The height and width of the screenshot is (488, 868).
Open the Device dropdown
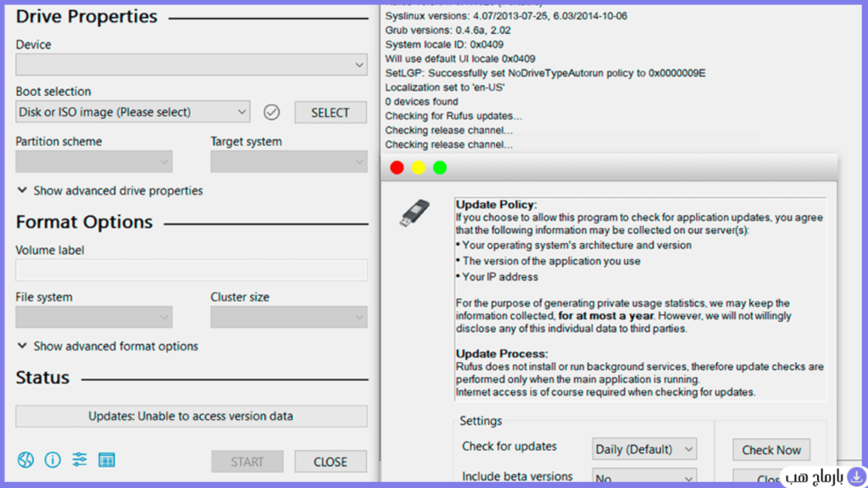coord(192,65)
